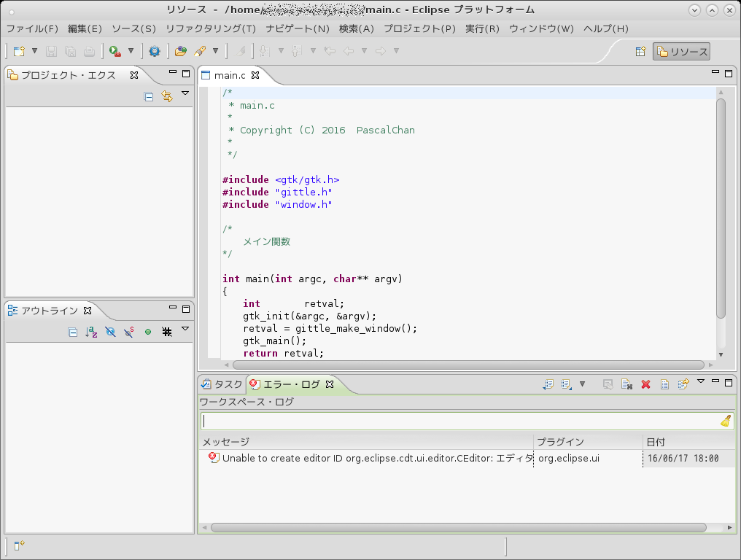Viewport: 741px width, 560px height.
Task: Clear the log filter with the broom icon
Action: (x=726, y=421)
